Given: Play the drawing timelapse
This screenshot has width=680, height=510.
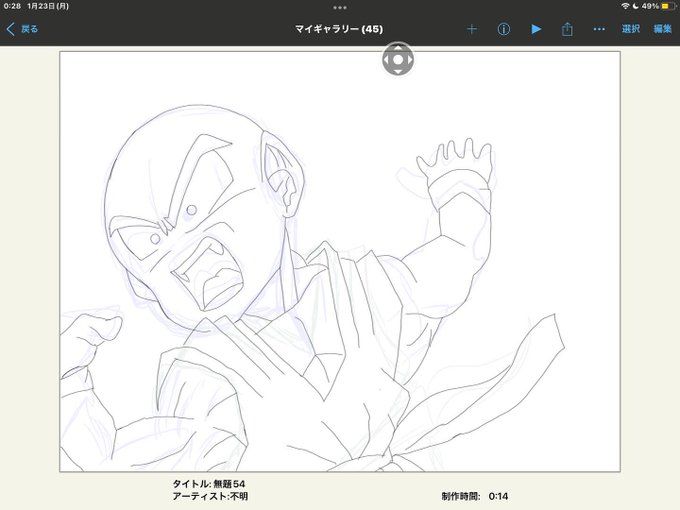Looking at the screenshot, I should tap(536, 29).
